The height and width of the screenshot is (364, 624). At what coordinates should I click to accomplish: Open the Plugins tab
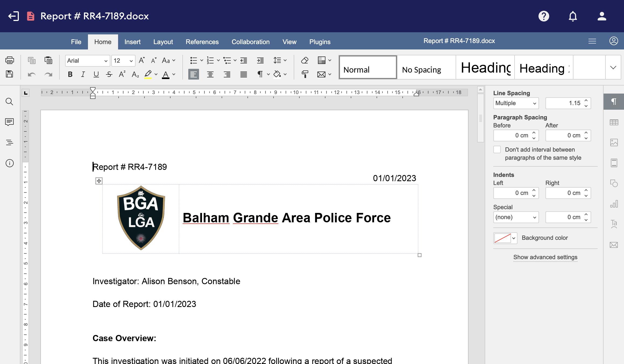pos(320,42)
